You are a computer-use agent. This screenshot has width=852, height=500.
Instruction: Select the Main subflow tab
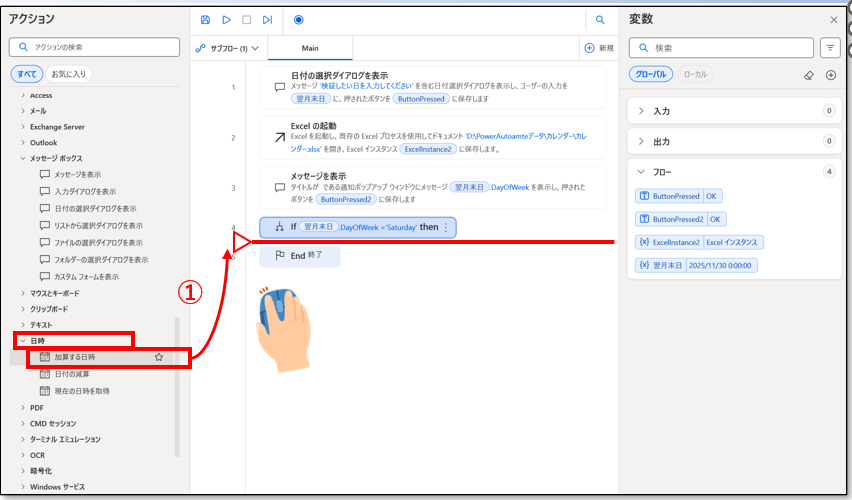310,48
